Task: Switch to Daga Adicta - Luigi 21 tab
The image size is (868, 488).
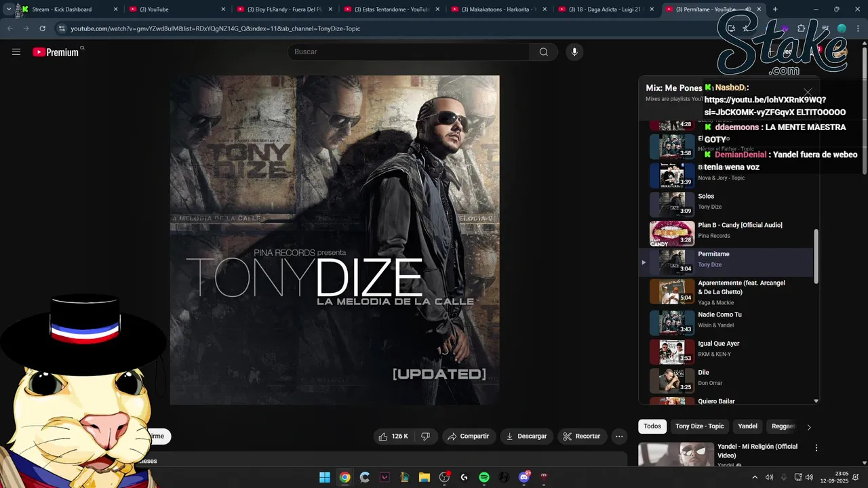Action: pos(606,9)
